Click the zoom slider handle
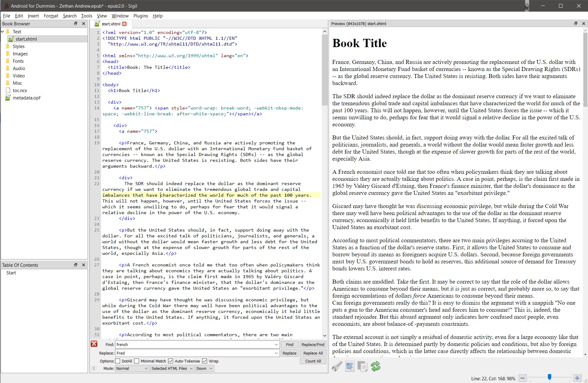The image size is (588, 383). coord(549,377)
